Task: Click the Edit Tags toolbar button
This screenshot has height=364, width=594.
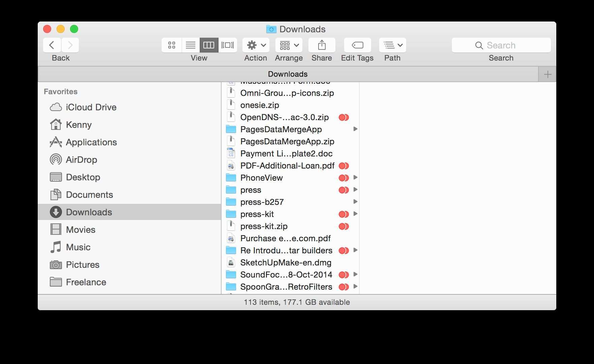Action: (x=357, y=45)
